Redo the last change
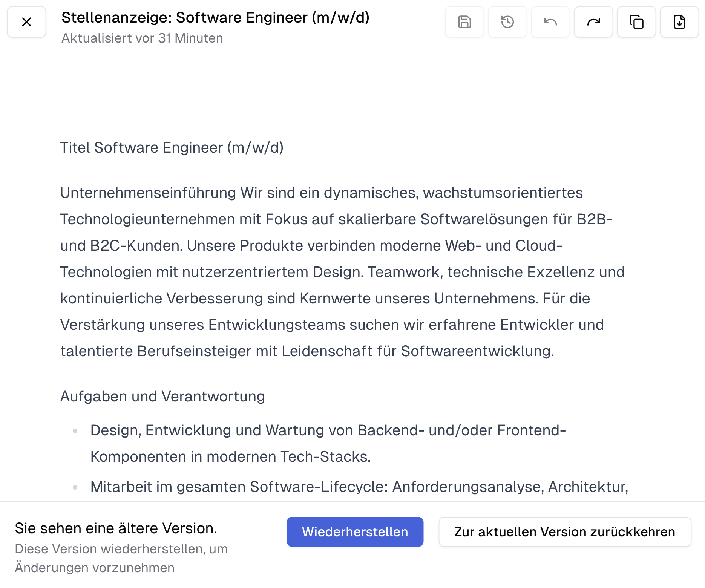Image resolution: width=705 pixels, height=588 pixels. point(593,22)
